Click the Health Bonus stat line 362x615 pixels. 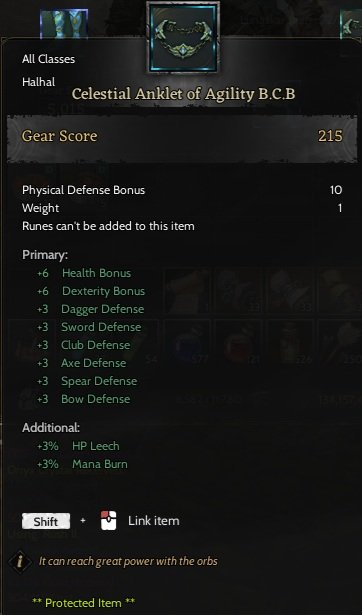point(84,273)
